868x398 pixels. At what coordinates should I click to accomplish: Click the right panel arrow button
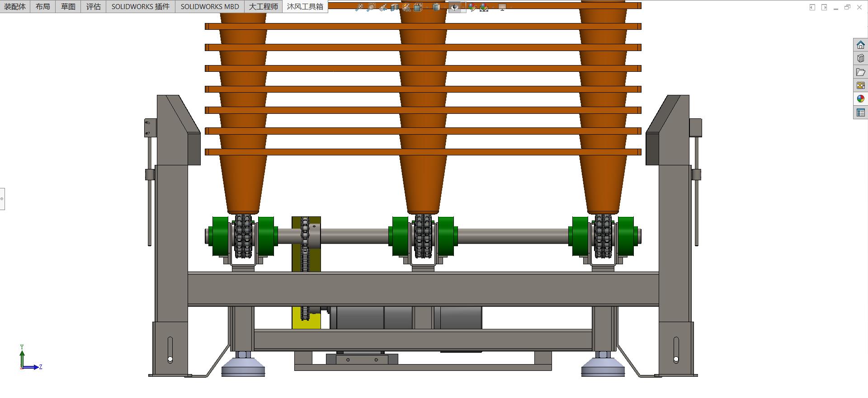[824, 7]
